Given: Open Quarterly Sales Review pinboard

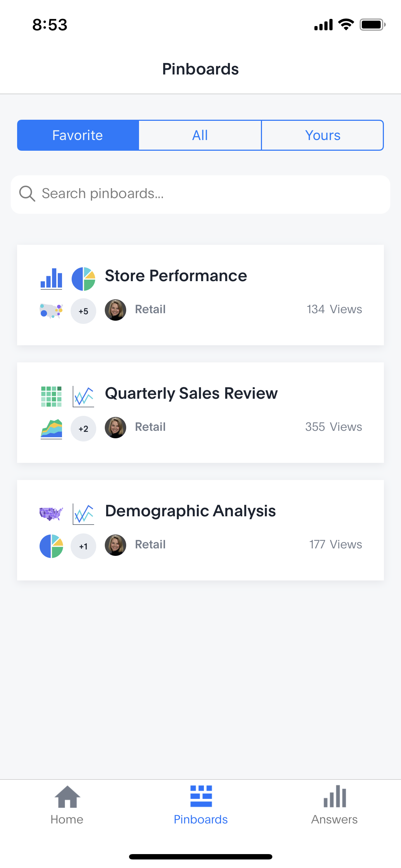Looking at the screenshot, I should (191, 393).
